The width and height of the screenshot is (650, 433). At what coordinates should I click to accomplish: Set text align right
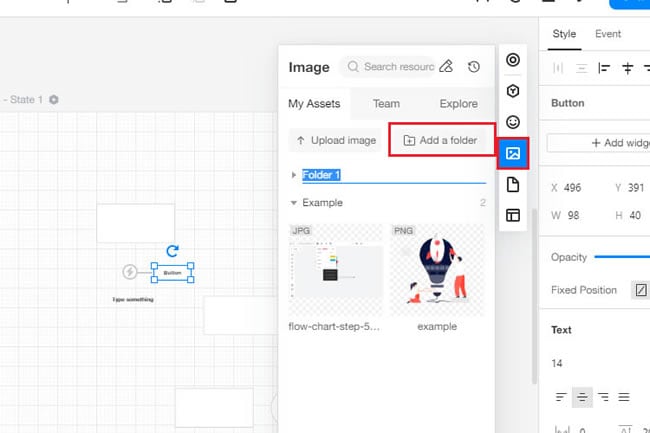coord(603,397)
